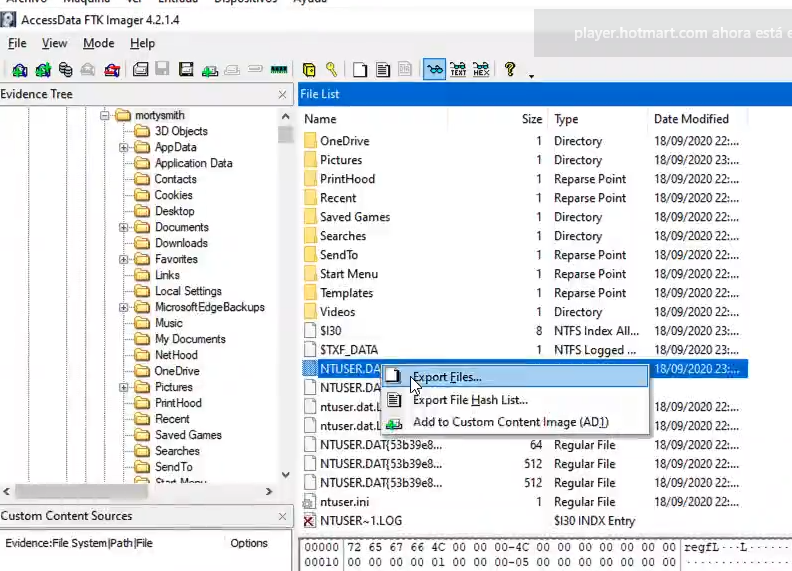
Task: Choose Add to Custom Content Image (AD1)
Action: point(514,422)
